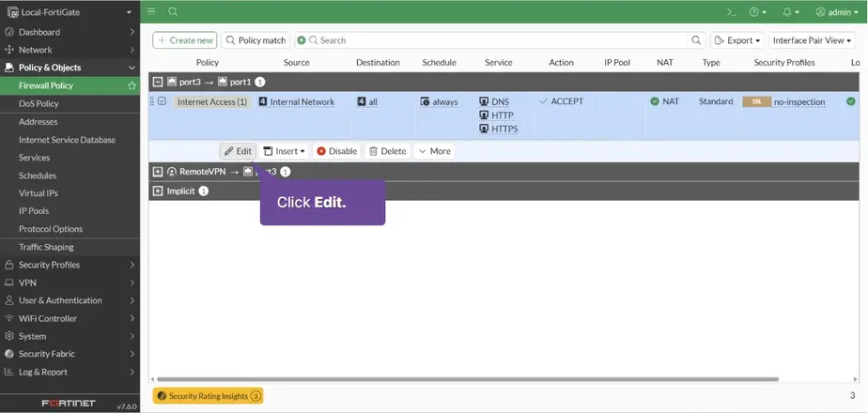
Task: Expand the RemoteVPN policy group
Action: pyautogui.click(x=158, y=172)
